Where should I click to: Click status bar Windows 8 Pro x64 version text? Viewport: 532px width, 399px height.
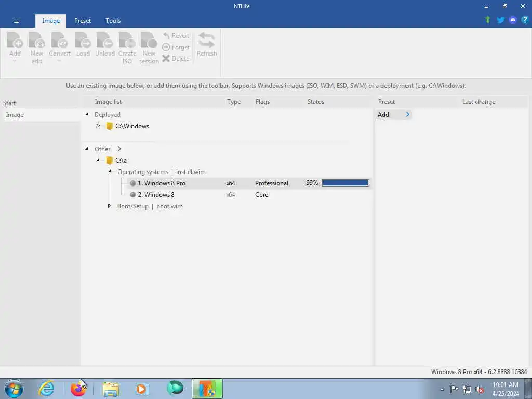click(x=478, y=372)
